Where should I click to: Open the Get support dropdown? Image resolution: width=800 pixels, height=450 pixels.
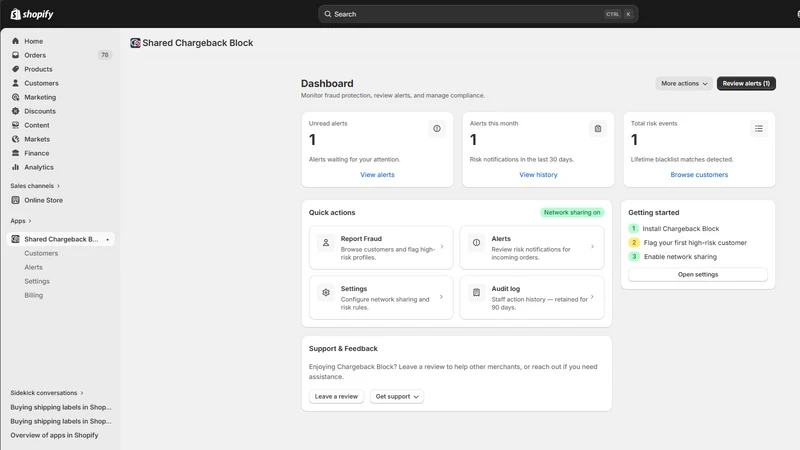396,396
